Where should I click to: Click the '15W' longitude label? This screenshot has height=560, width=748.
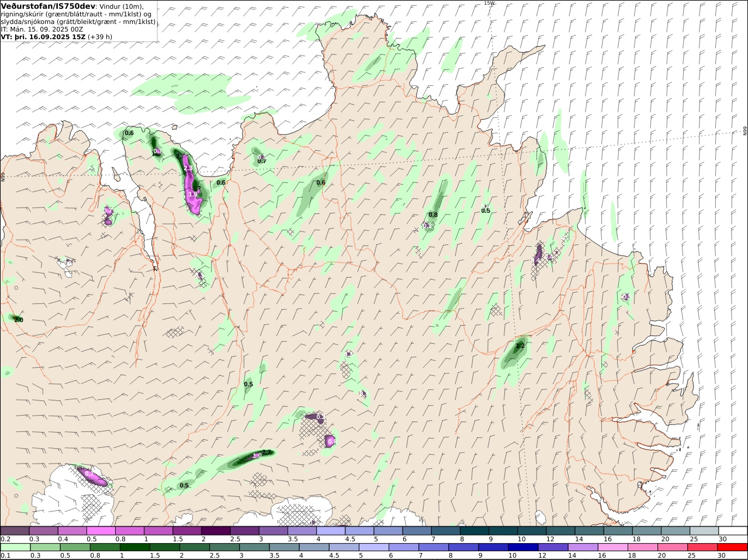point(489,3)
